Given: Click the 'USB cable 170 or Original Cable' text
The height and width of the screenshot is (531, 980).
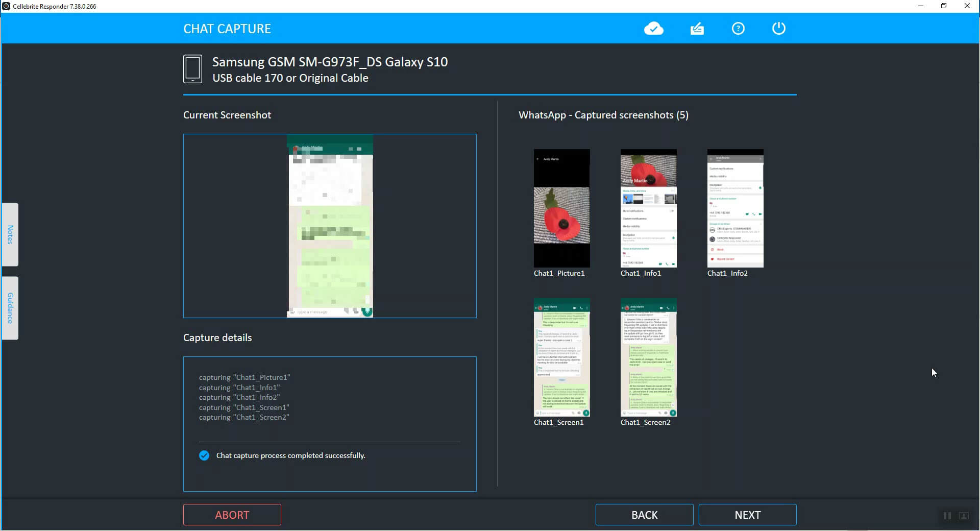Looking at the screenshot, I should tap(290, 78).
